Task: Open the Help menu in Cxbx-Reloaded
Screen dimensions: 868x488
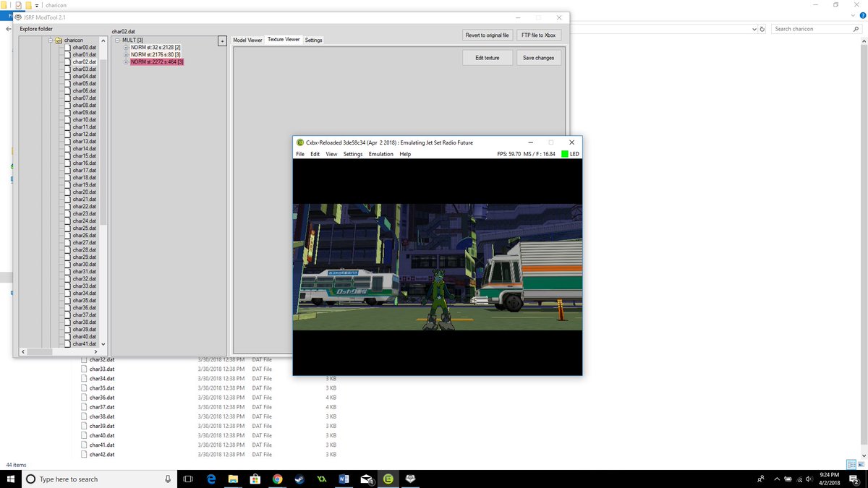Action: pos(405,154)
